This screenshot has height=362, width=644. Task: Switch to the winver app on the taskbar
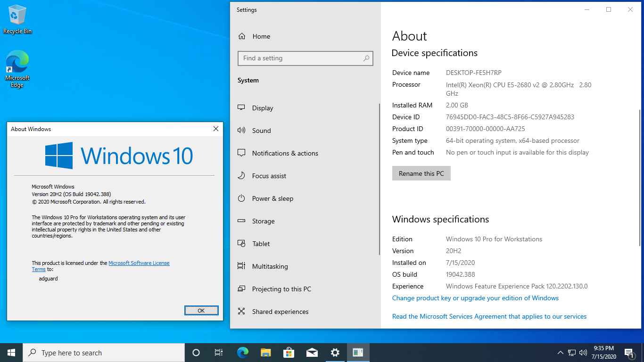pyautogui.click(x=358, y=353)
